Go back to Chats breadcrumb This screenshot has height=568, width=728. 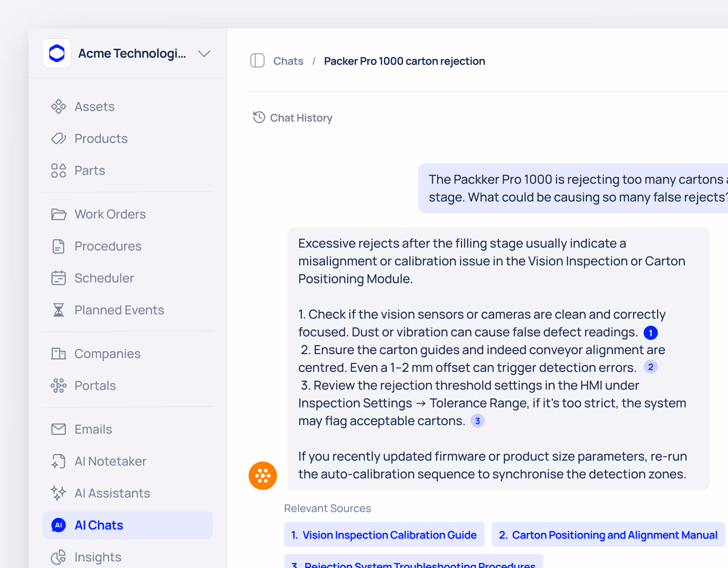[288, 61]
